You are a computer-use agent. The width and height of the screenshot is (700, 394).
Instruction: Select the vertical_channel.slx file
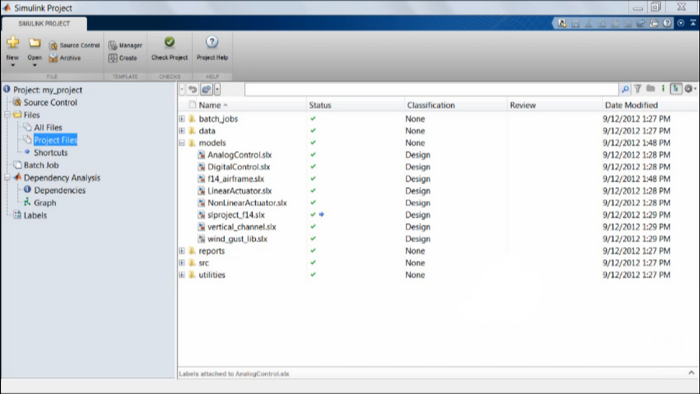pos(242,227)
